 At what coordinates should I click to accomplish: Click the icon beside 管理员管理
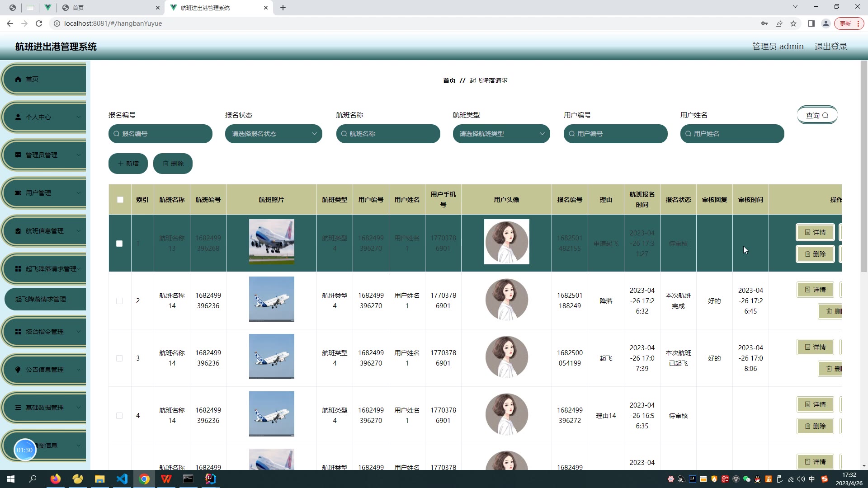tap(18, 155)
